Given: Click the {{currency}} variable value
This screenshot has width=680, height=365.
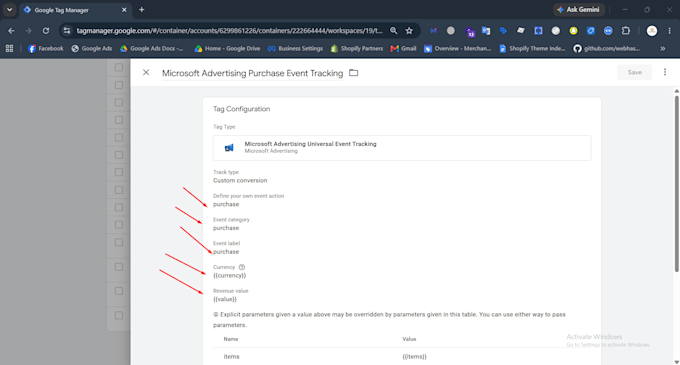Looking at the screenshot, I should coord(229,276).
